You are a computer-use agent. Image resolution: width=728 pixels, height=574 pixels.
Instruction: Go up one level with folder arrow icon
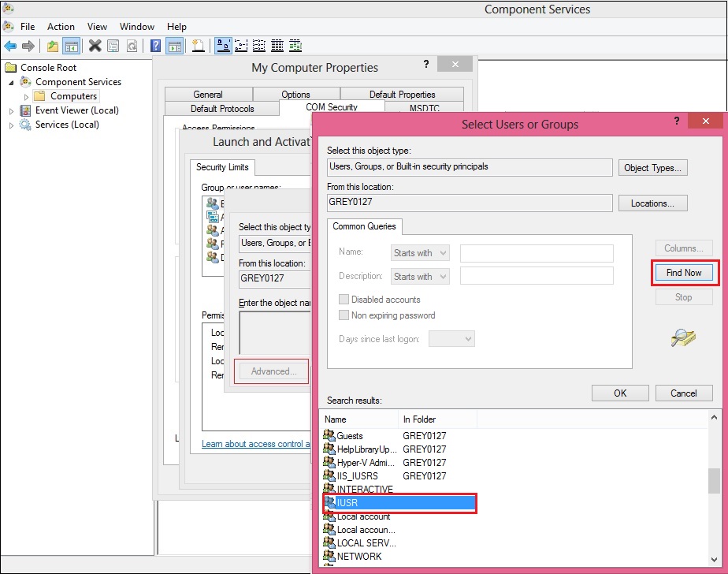[x=53, y=46]
